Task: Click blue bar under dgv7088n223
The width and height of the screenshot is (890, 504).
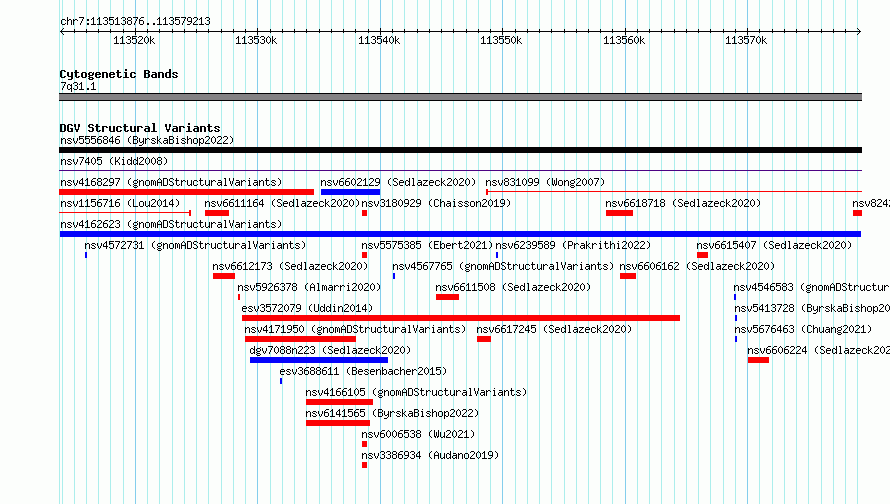Action: [319, 360]
